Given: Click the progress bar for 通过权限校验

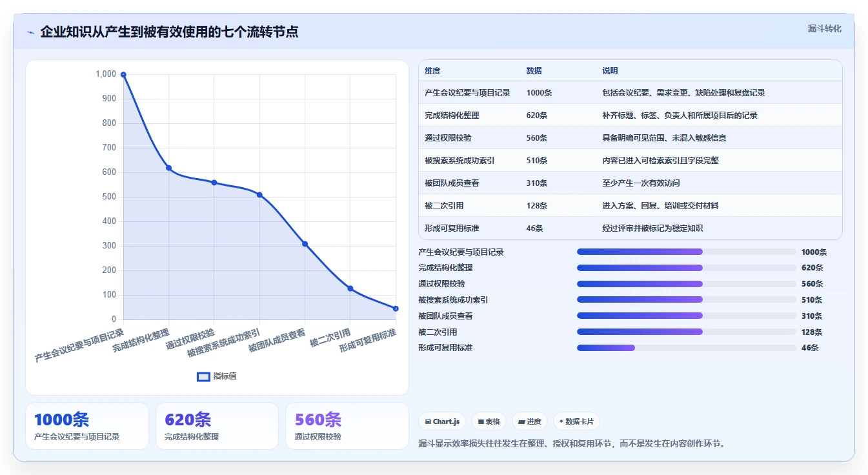Looking at the screenshot, I should 686,284.
